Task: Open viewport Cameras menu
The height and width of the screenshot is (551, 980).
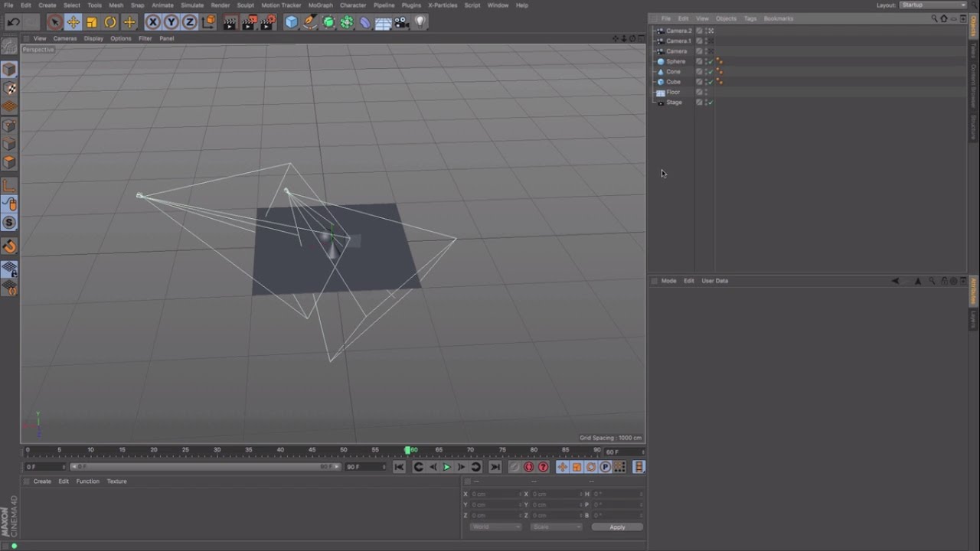Action: coord(65,38)
